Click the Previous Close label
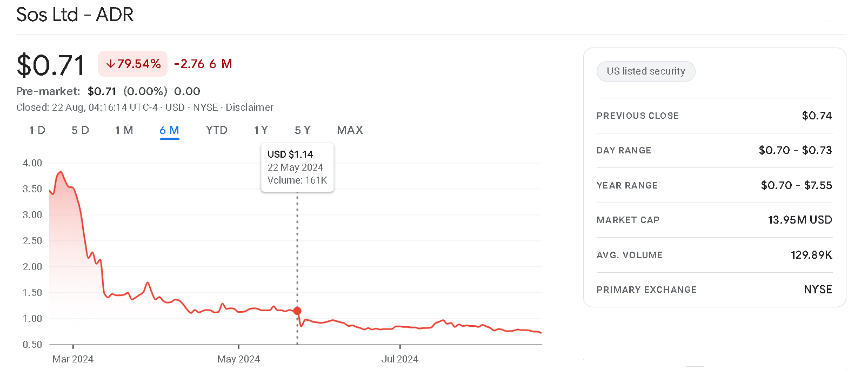The image size is (868, 370). point(638,116)
